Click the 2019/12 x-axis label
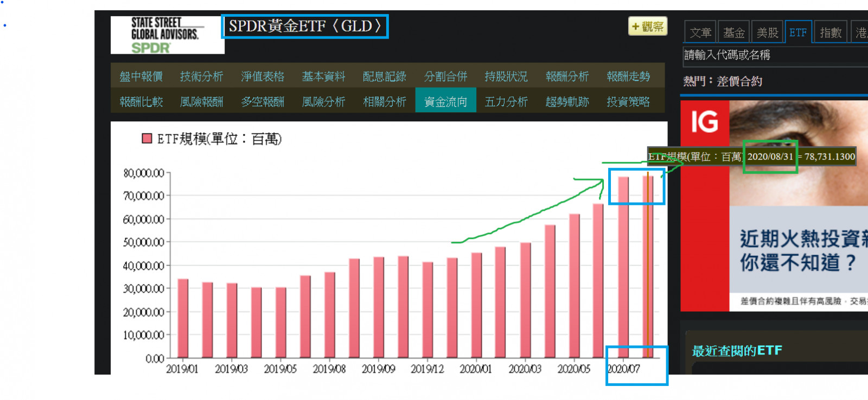The image size is (868, 400). 427,369
